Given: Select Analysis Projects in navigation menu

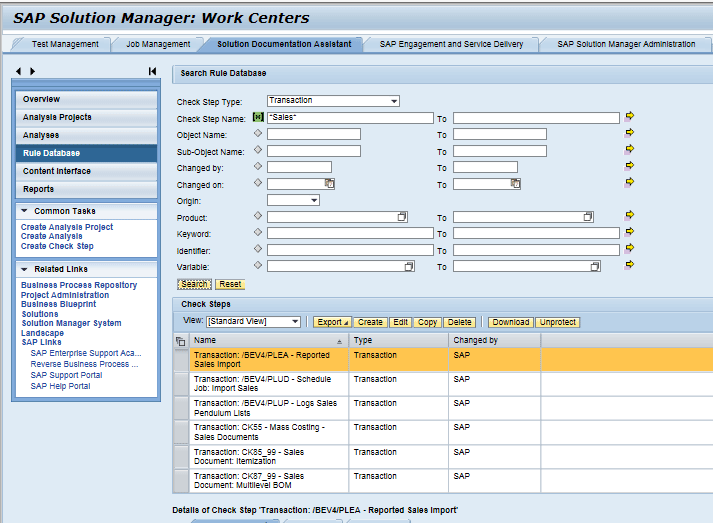Looking at the screenshot, I should point(86,117).
